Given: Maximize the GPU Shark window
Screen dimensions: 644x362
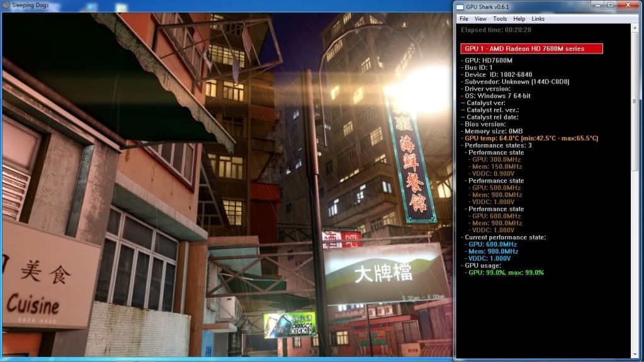Looking at the screenshot, I should click(x=610, y=5).
